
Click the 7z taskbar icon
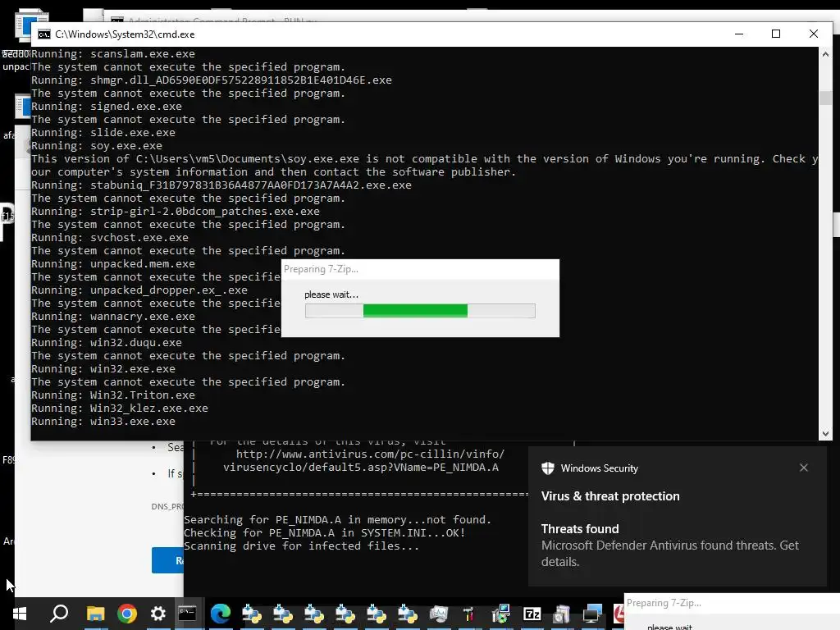tap(532, 614)
